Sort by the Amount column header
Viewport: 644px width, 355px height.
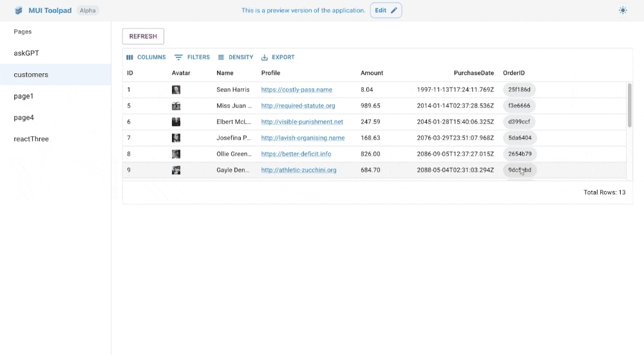(372, 73)
